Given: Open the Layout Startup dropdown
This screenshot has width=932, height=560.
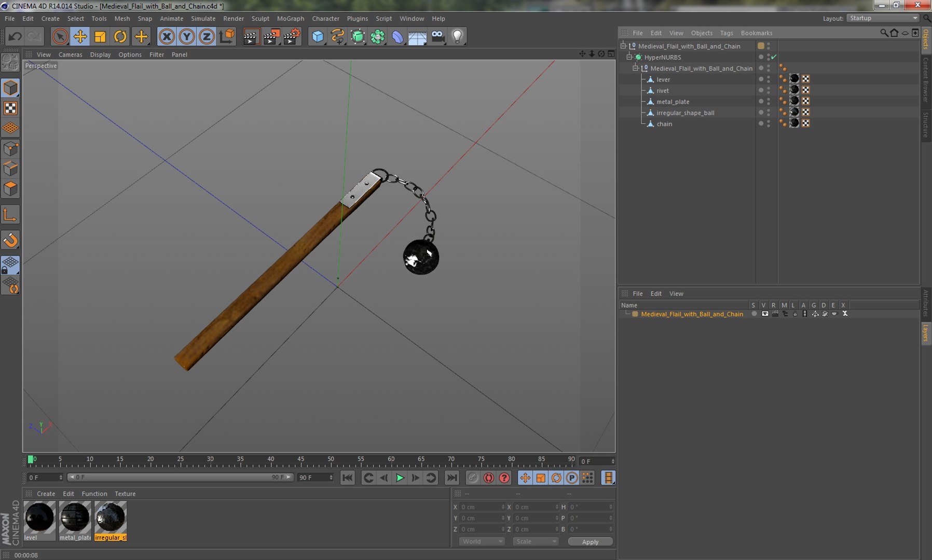Looking at the screenshot, I should click(x=883, y=18).
